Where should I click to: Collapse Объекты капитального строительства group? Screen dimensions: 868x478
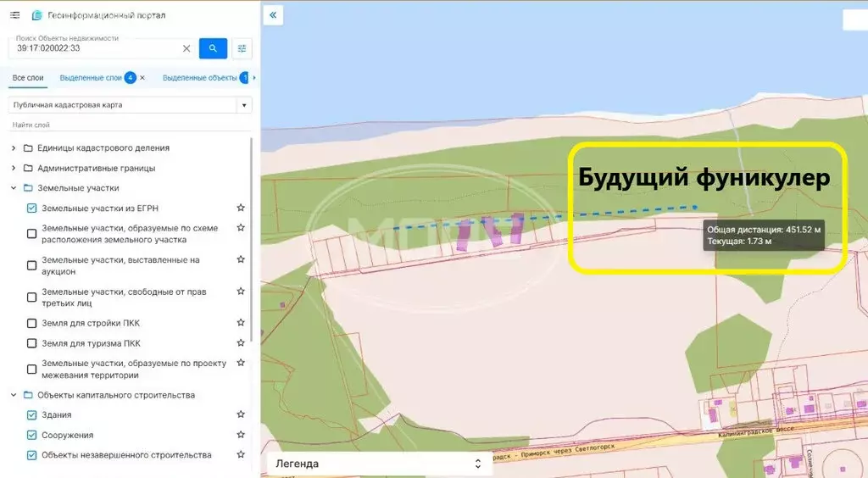pos(14,395)
